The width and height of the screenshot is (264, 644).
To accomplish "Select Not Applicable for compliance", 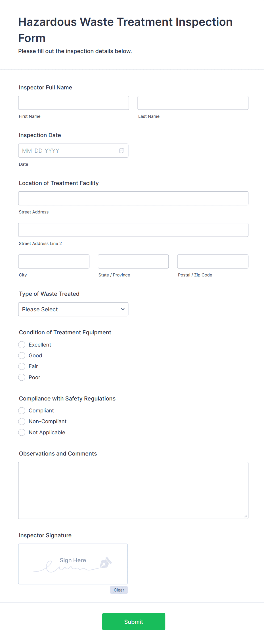I will click(x=22, y=433).
